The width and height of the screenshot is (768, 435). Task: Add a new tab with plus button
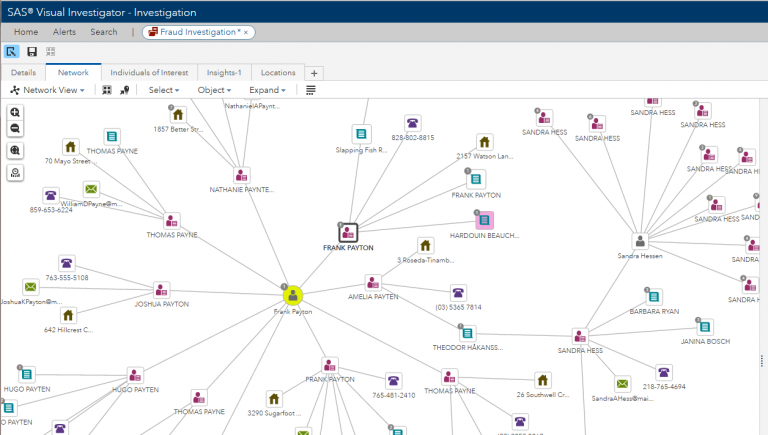[x=314, y=73]
